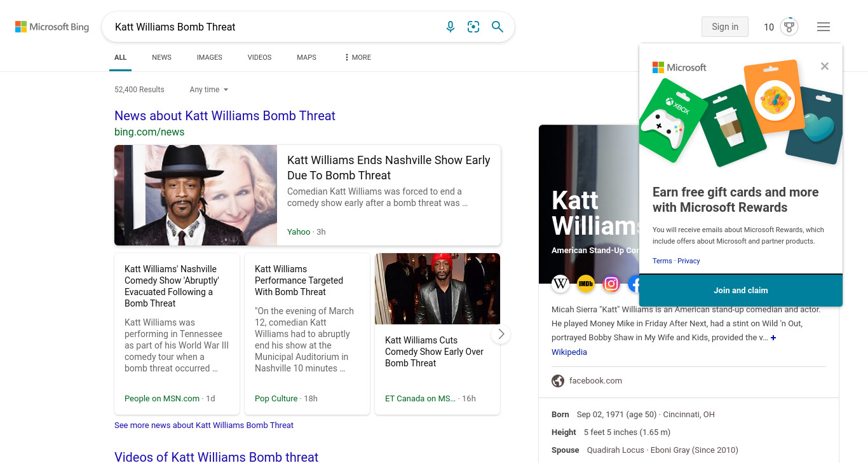Click the Sign in button
The height and width of the screenshot is (463, 868).
pos(725,27)
